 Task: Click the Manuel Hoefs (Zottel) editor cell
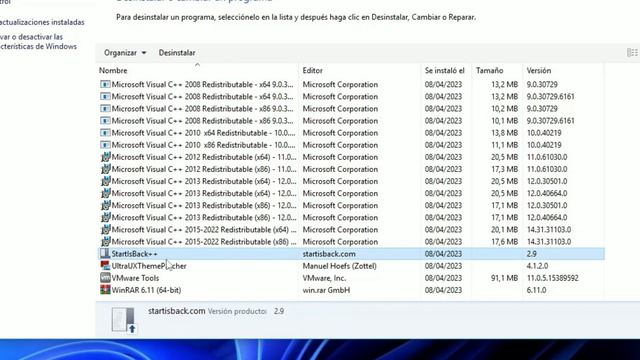point(339,266)
